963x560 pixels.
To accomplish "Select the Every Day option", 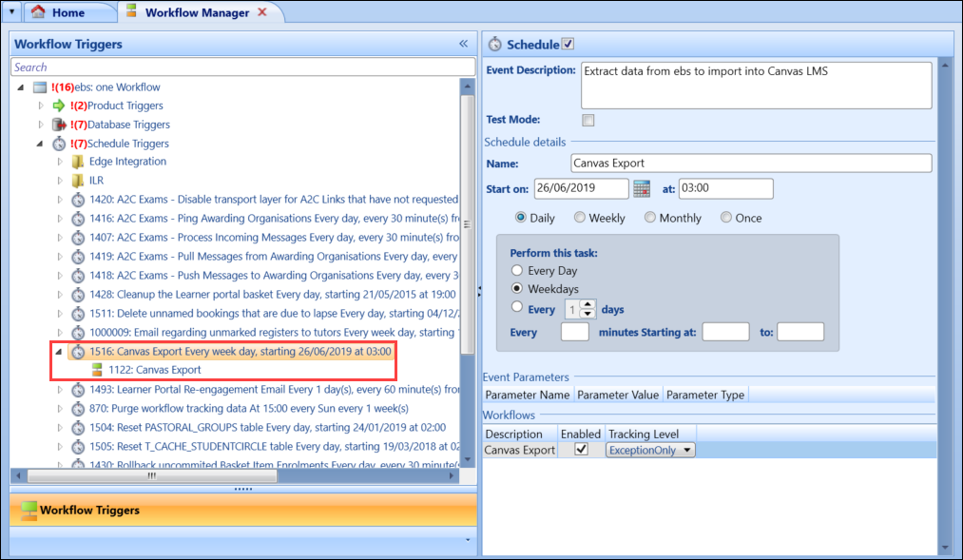I will [517, 269].
